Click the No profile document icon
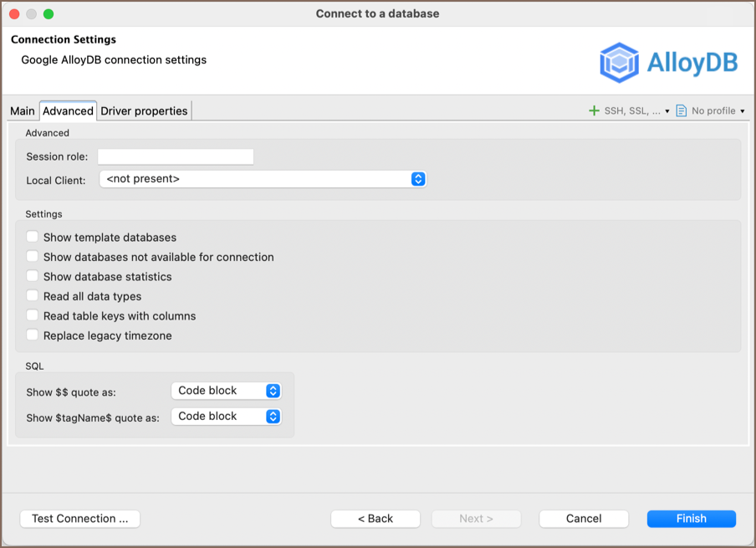Viewport: 756px width, 548px height. click(x=682, y=110)
